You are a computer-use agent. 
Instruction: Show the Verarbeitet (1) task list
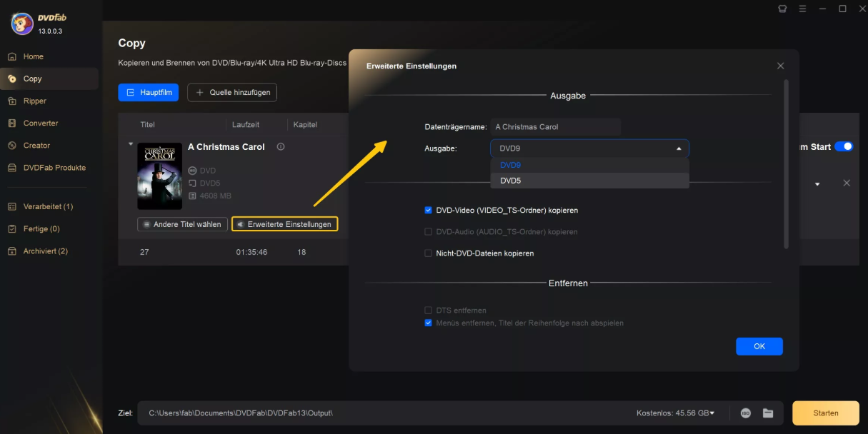tap(49, 206)
